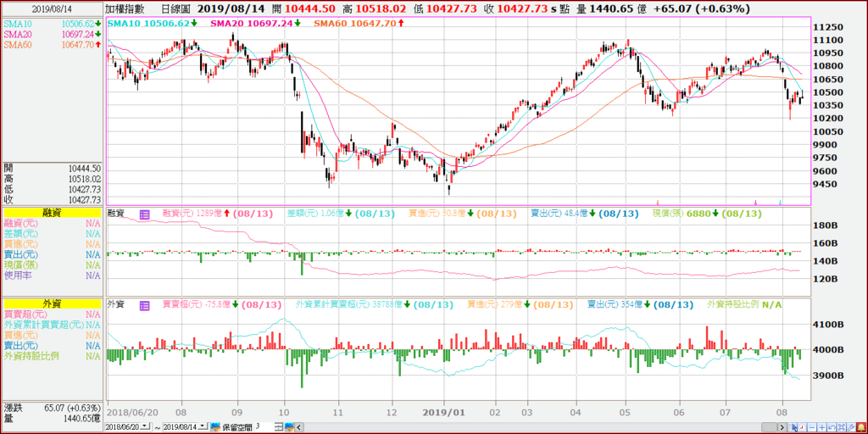The height and width of the screenshot is (434, 868).
Task: Select yellow 外資 header in sidebar
Action: click(51, 303)
